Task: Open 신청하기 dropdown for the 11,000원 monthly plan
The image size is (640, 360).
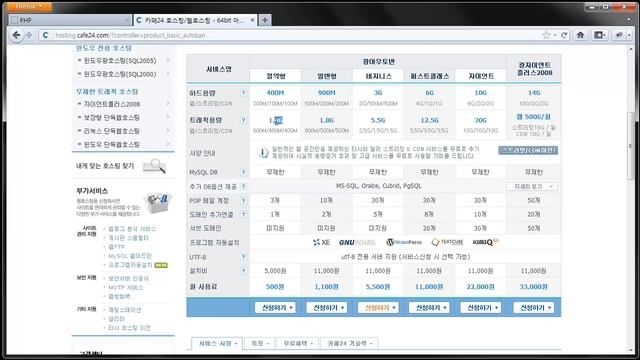Action: click(x=429, y=308)
